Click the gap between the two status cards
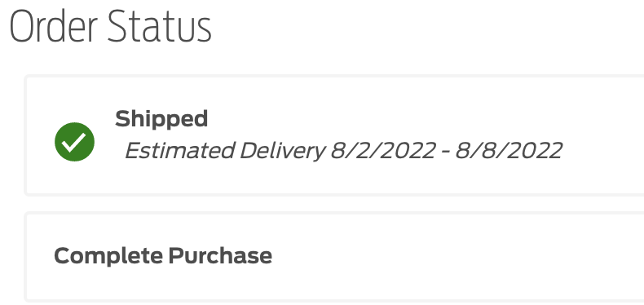This screenshot has height=305, width=644. tap(334, 204)
